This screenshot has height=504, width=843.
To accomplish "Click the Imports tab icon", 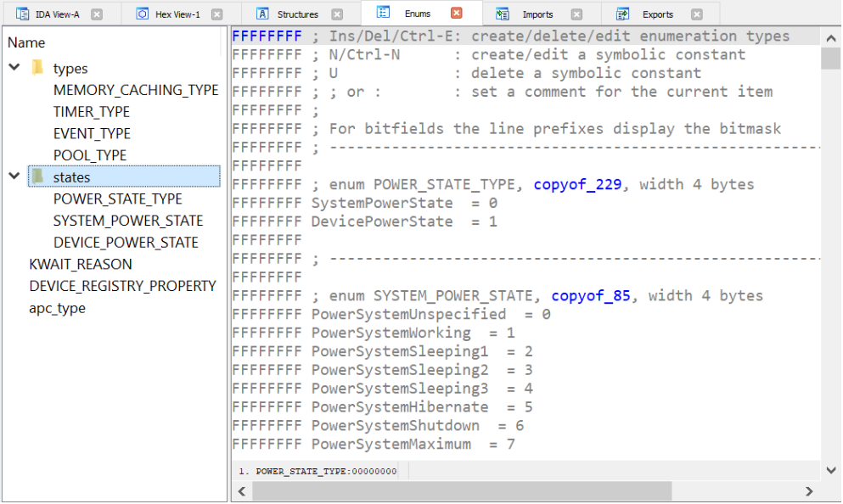I will (x=502, y=14).
